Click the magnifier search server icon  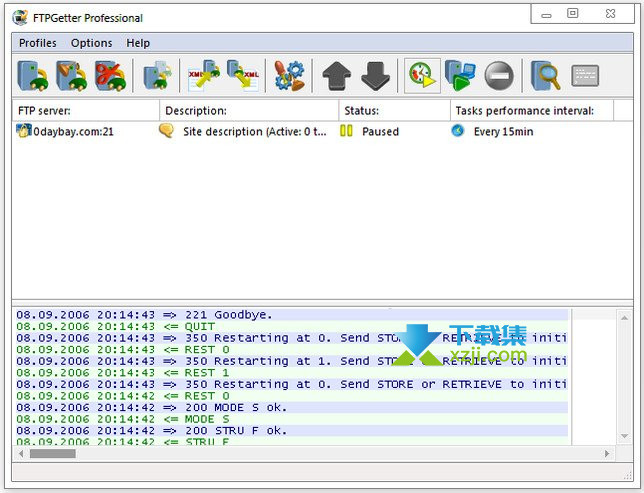pyautogui.click(x=545, y=76)
